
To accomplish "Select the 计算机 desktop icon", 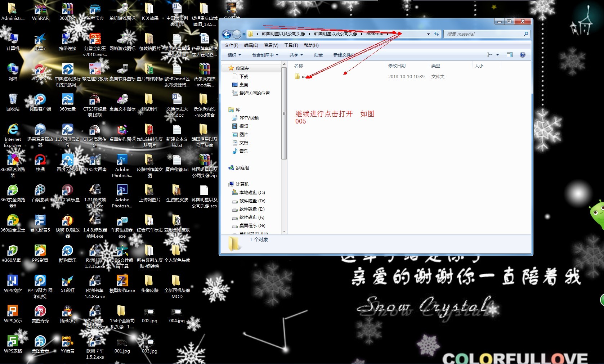I will [x=13, y=42].
